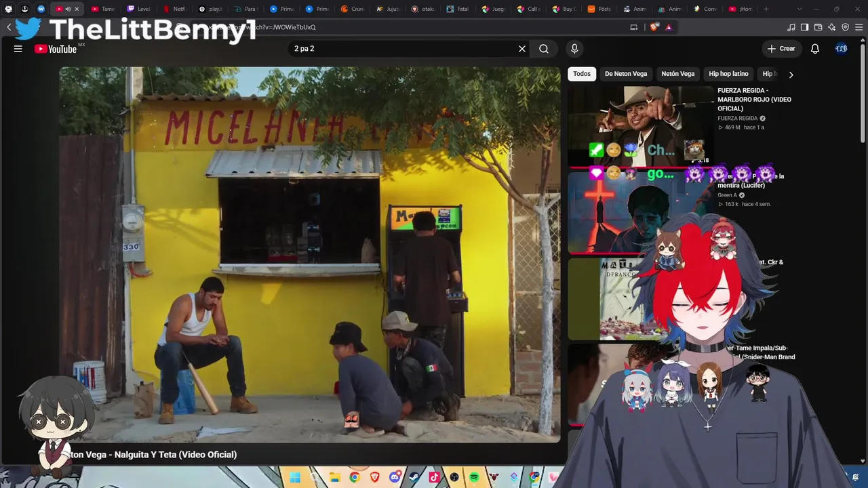Switch to the 'Fatal' browser tab
Image resolution: width=868 pixels, height=488 pixels.
click(x=458, y=9)
